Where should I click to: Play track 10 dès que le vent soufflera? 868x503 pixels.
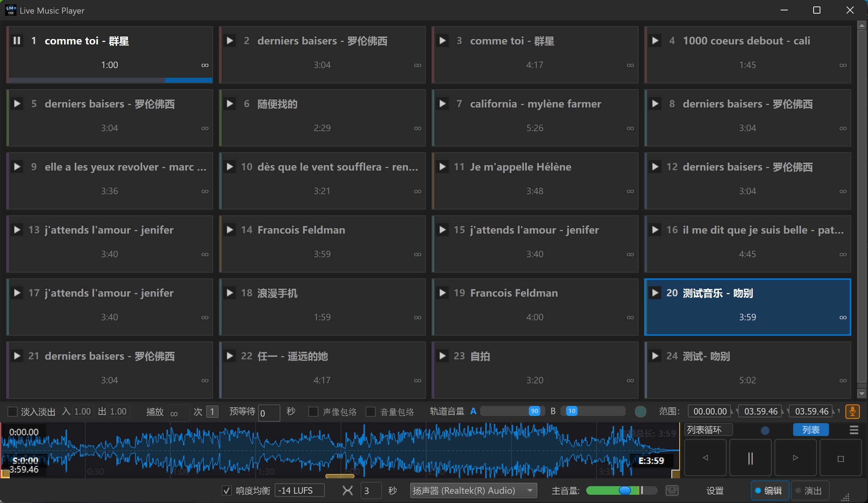(230, 167)
